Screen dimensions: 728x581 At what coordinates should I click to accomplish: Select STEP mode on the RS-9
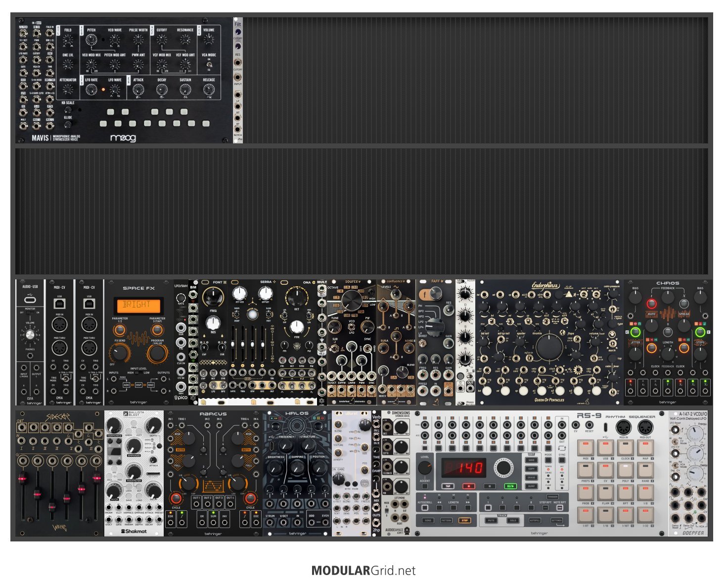click(x=464, y=520)
